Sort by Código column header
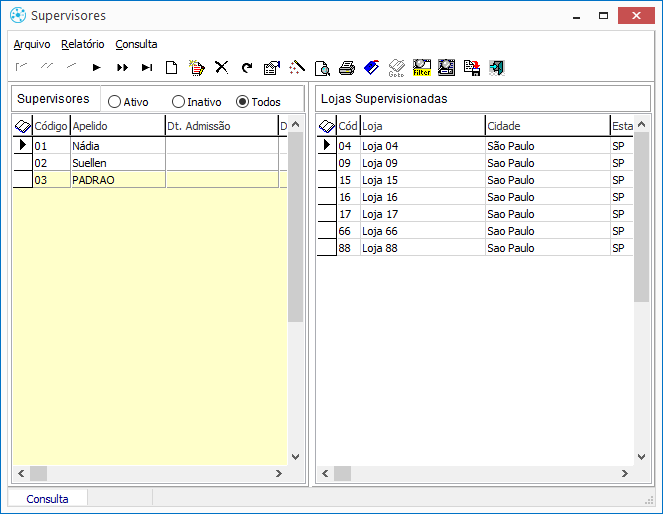The width and height of the screenshot is (663, 514). coord(51,126)
